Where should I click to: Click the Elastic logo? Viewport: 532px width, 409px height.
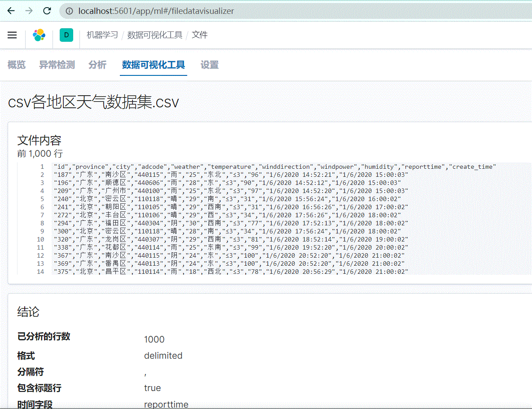(x=39, y=35)
